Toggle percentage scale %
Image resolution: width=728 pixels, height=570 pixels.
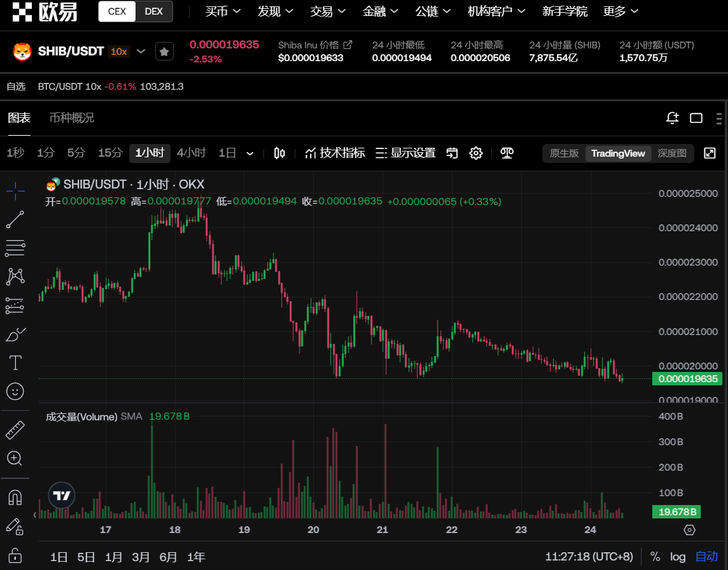pyautogui.click(x=655, y=557)
